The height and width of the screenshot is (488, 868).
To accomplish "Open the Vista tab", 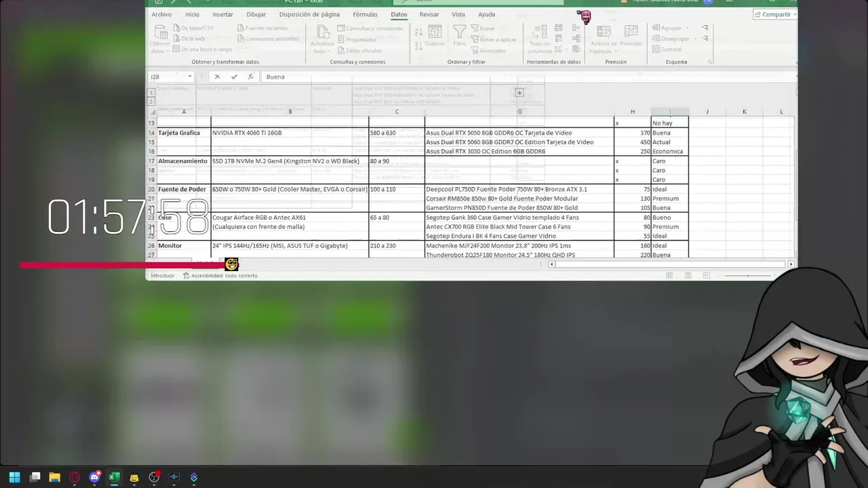I will click(x=458, y=14).
